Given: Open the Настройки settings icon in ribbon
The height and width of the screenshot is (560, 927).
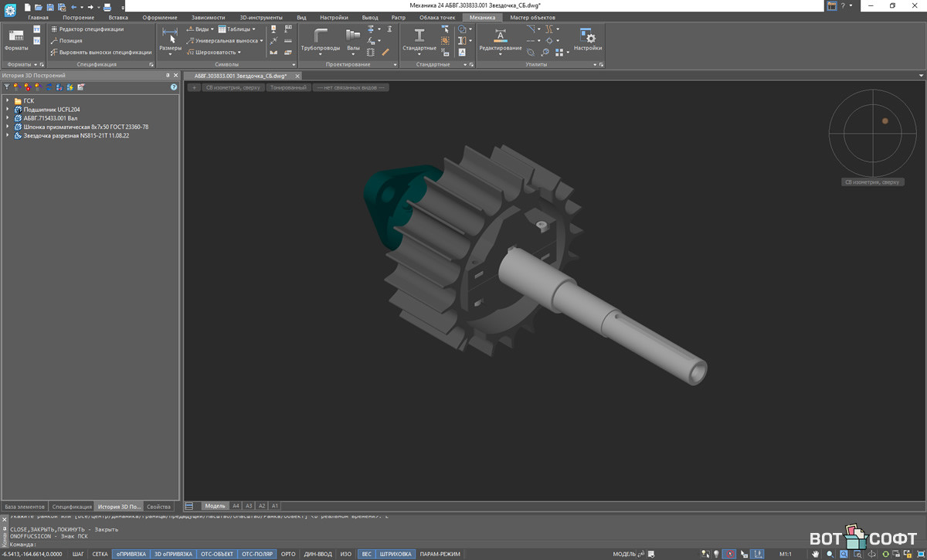Looking at the screenshot, I should point(588,39).
